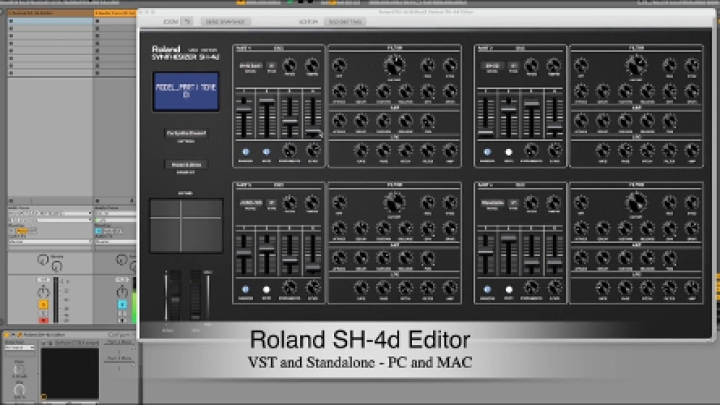Click the large Cutoff knob in Part 4 filter
The width and height of the screenshot is (720, 405).
(636, 202)
